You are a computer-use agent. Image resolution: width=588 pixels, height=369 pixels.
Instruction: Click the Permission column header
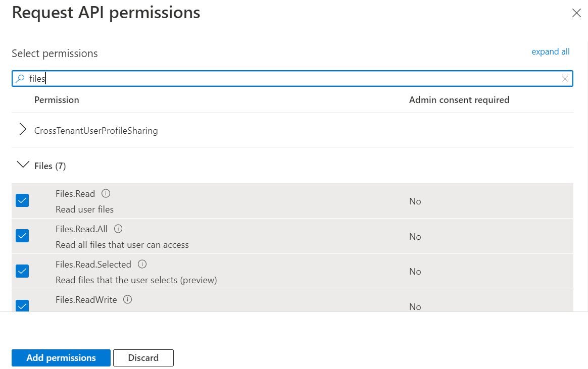pos(57,100)
